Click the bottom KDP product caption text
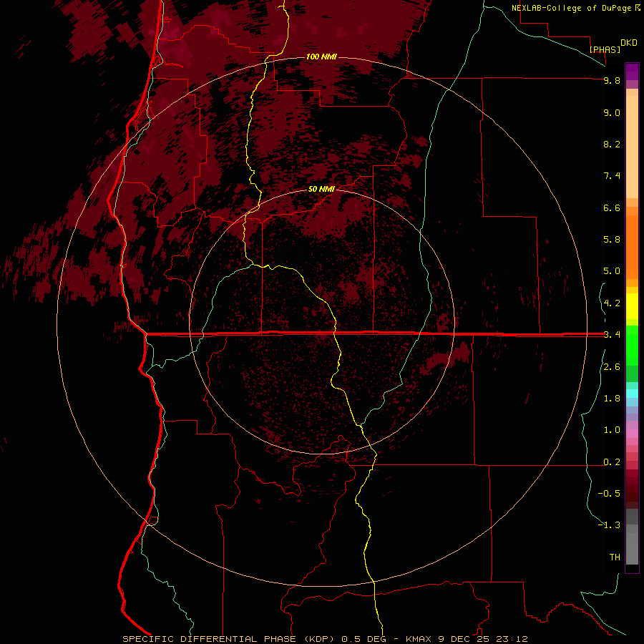This screenshot has height=644, width=644. coord(325,639)
